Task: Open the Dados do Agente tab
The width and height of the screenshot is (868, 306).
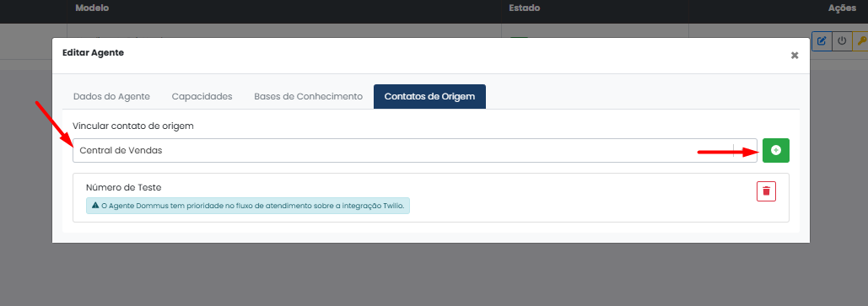Action: pyautogui.click(x=111, y=96)
